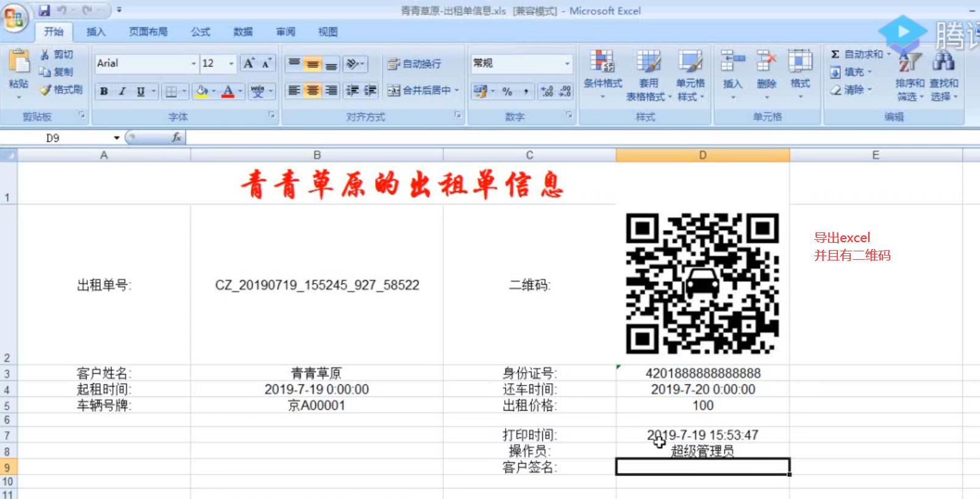The height and width of the screenshot is (499, 980).
Task: Open Find & Select 查找和选择
Action: point(943,76)
